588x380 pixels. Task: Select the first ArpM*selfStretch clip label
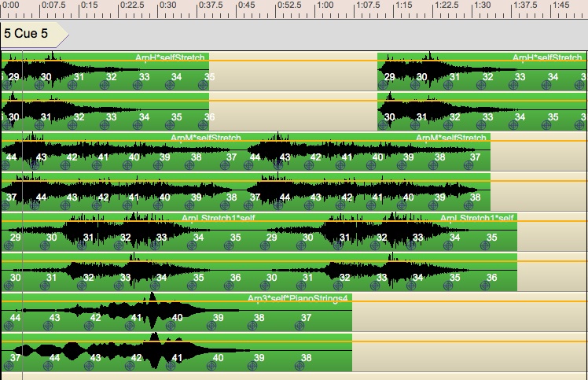point(206,138)
